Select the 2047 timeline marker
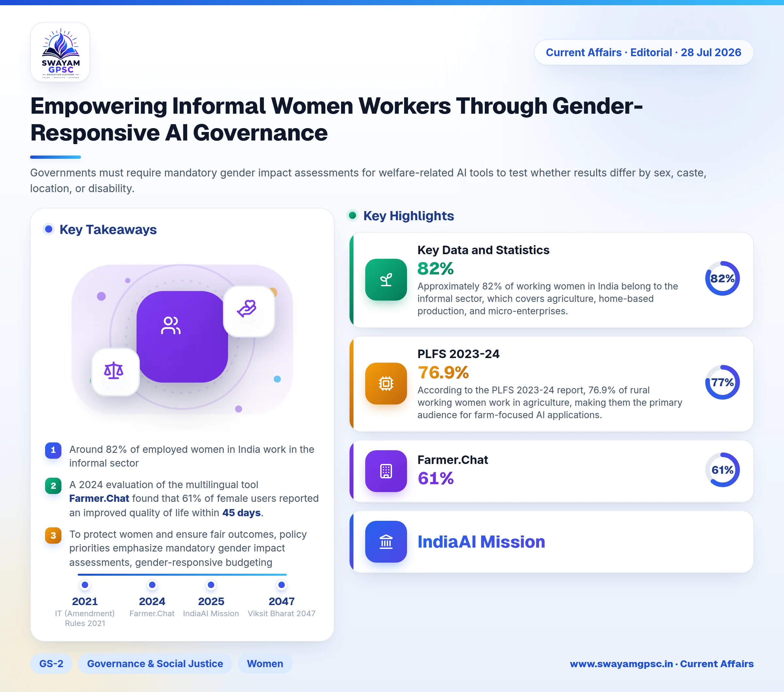 [x=282, y=585]
